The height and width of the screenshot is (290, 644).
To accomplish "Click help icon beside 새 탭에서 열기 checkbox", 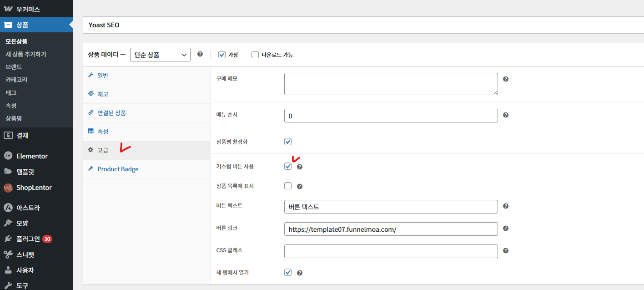I will point(300,273).
